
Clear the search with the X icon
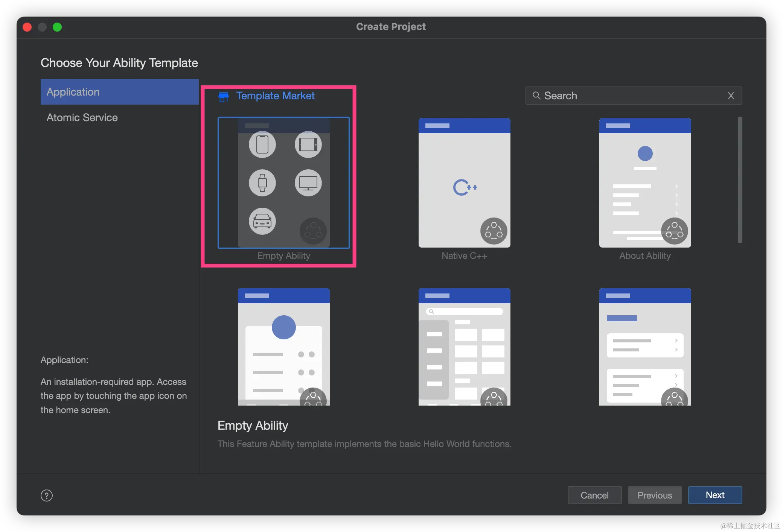coord(731,96)
